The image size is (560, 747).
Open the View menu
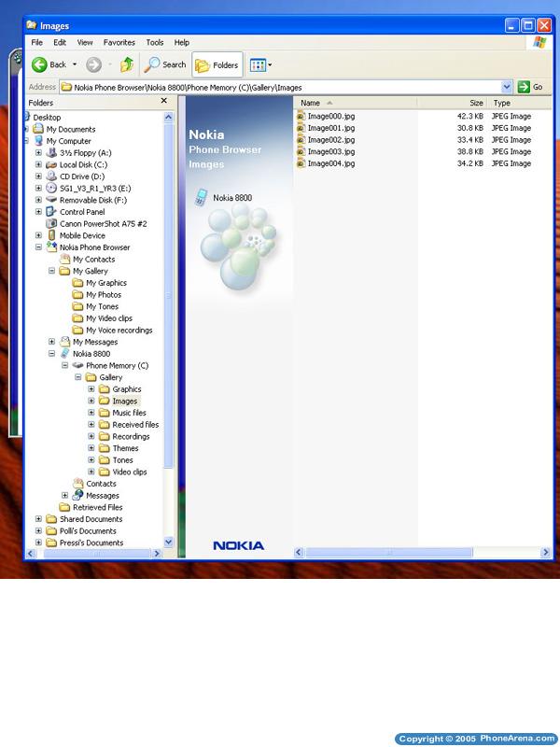[85, 42]
